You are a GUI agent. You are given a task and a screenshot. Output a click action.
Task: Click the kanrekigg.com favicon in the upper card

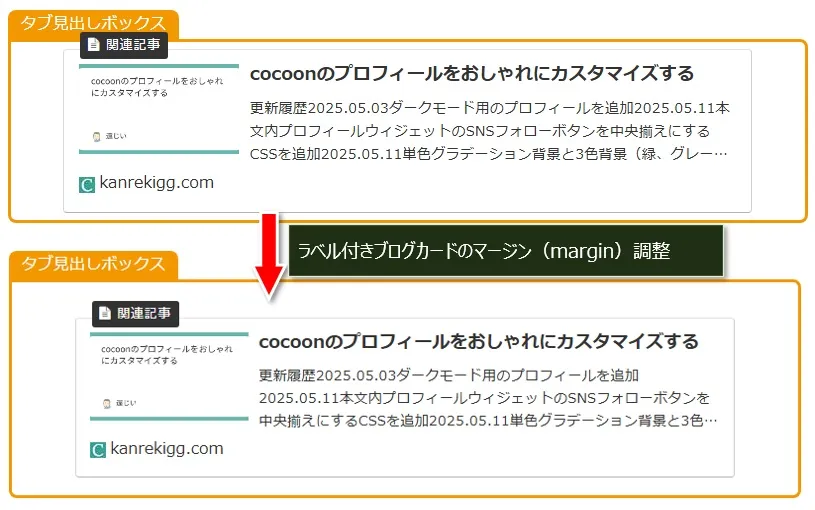(87, 184)
